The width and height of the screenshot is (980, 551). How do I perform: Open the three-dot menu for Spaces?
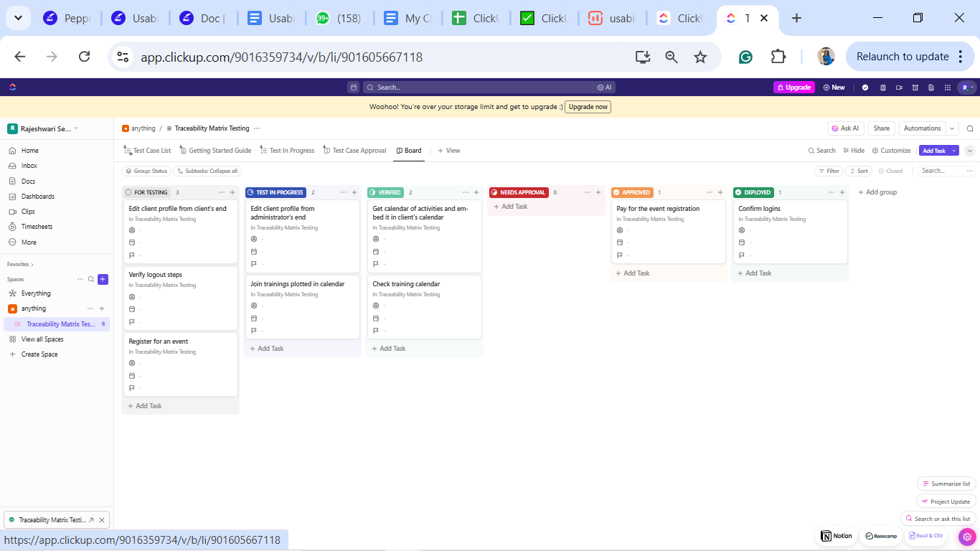pyautogui.click(x=80, y=279)
